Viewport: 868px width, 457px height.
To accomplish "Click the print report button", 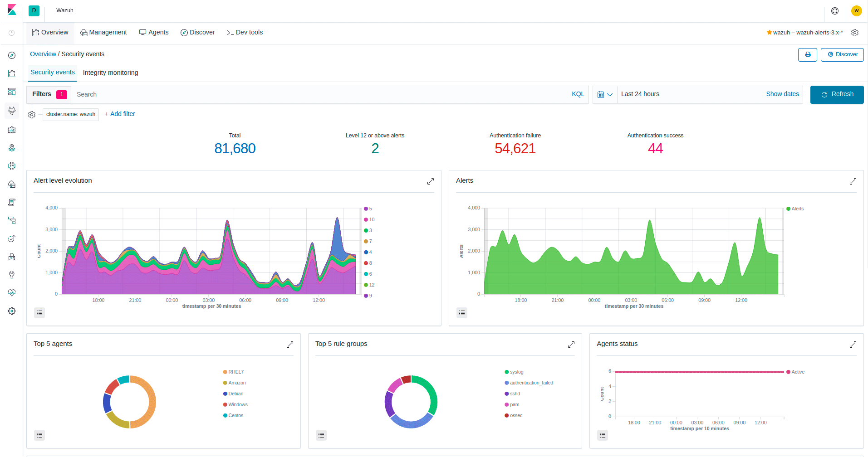I will 807,54.
